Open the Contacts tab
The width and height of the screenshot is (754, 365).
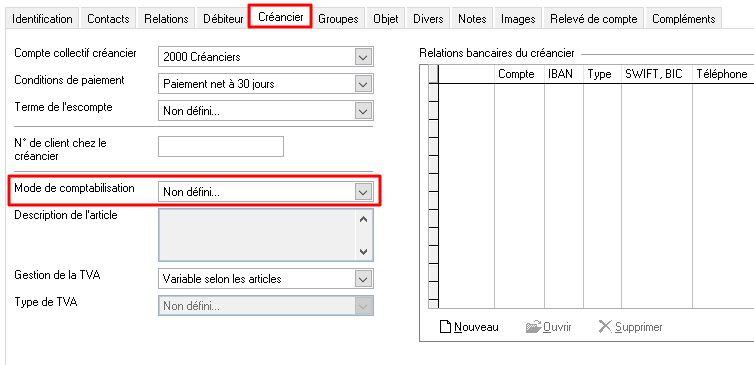[108, 19]
